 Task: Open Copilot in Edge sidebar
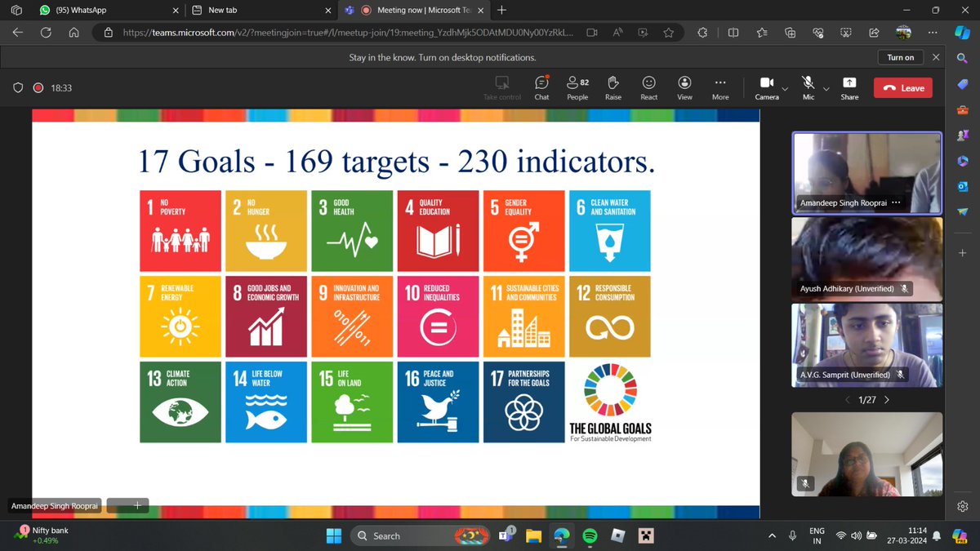tap(962, 33)
